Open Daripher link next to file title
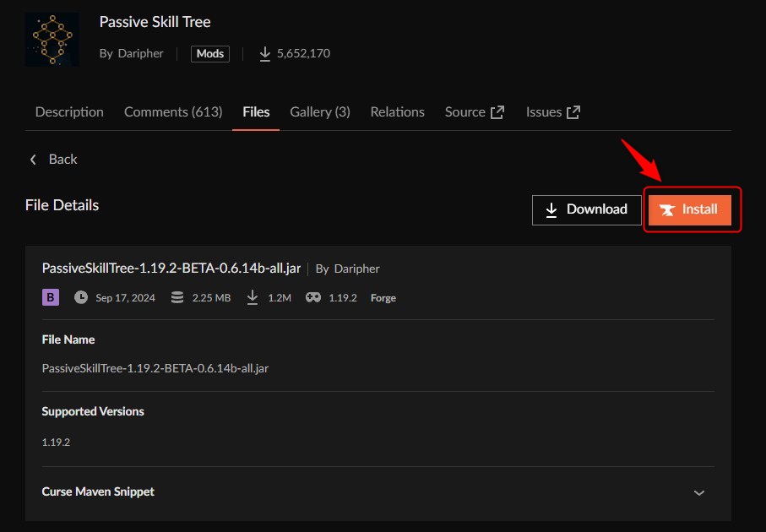Image resolution: width=766 pixels, height=532 pixels. click(x=356, y=269)
